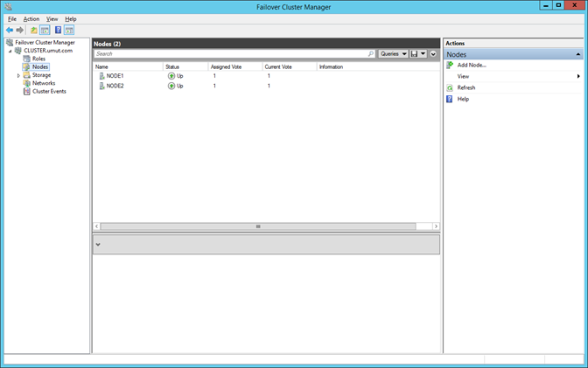
Task: Toggle the console tree toolbar icon
Action: point(45,30)
